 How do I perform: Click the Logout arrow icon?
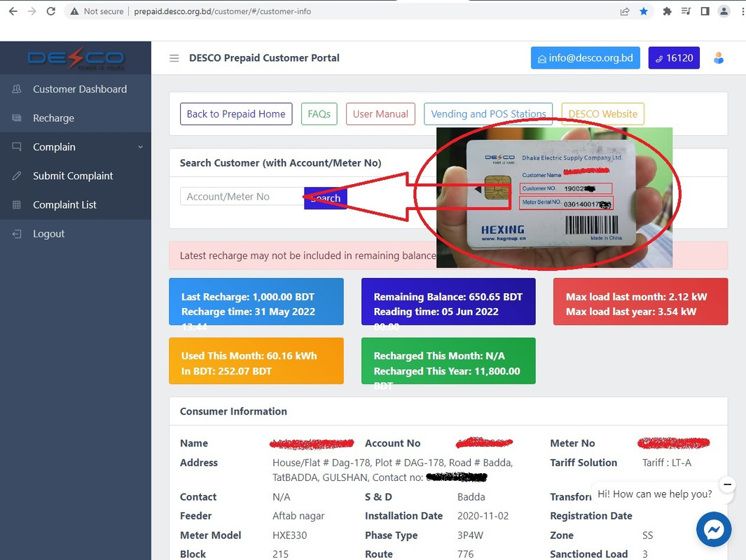click(17, 234)
